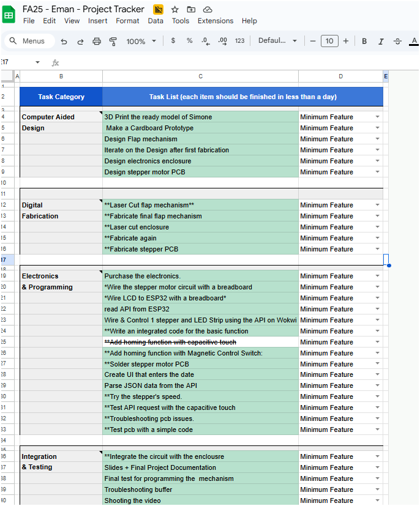This screenshot has height=506, width=420.
Task: Click the yellow offline badge beside the title
Action: click(158, 10)
